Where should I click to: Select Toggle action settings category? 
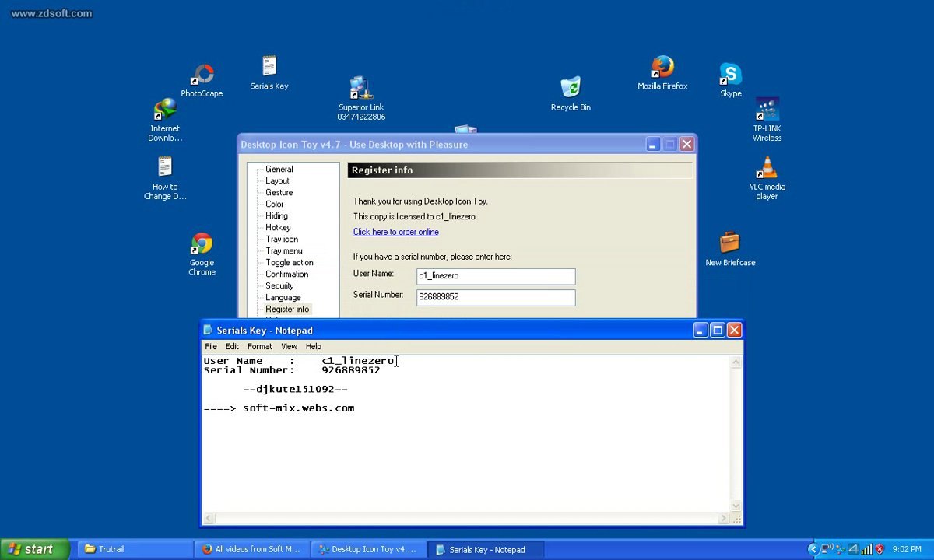[x=290, y=262]
